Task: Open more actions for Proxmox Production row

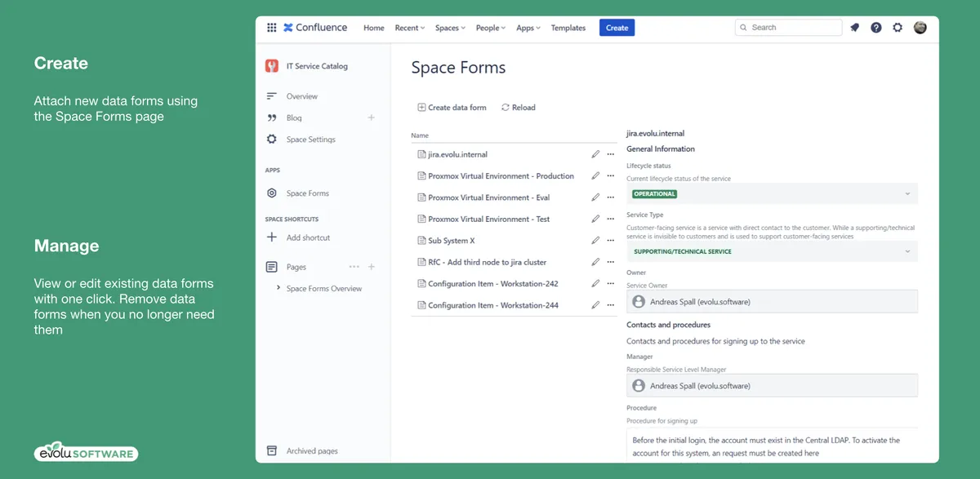Action: tap(610, 176)
